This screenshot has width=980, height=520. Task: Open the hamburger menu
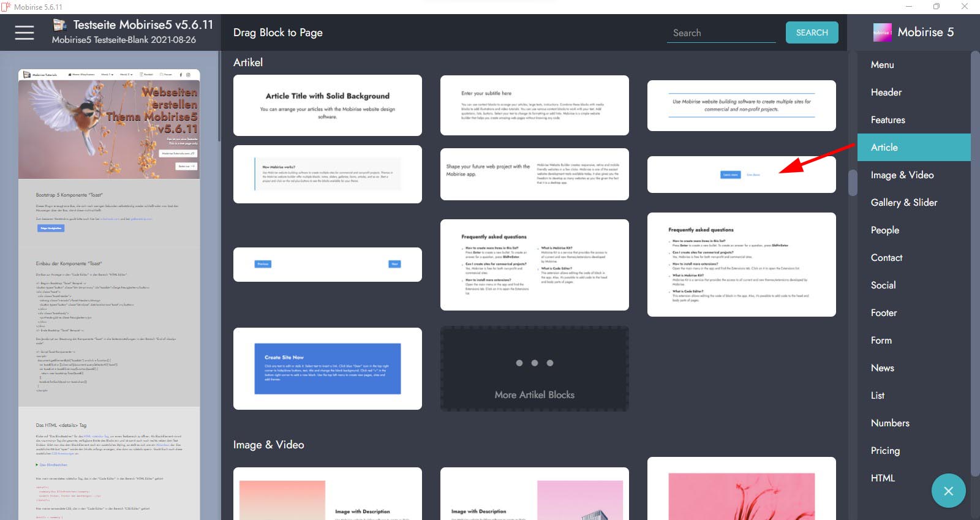(24, 32)
